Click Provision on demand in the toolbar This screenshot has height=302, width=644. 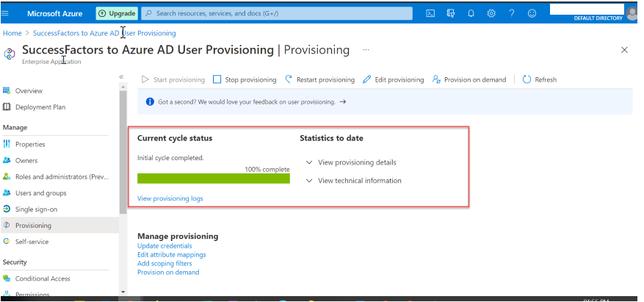coord(469,79)
